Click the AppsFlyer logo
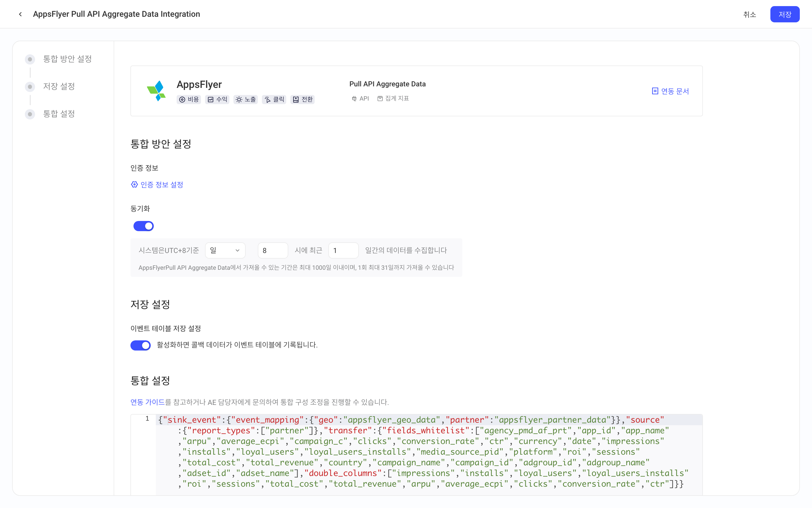812x508 pixels. coord(156,91)
